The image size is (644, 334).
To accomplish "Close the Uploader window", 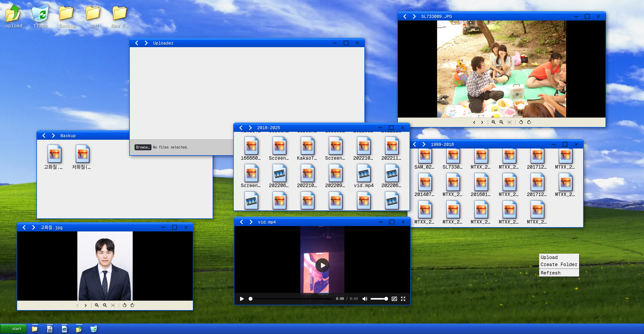I will coord(357,43).
